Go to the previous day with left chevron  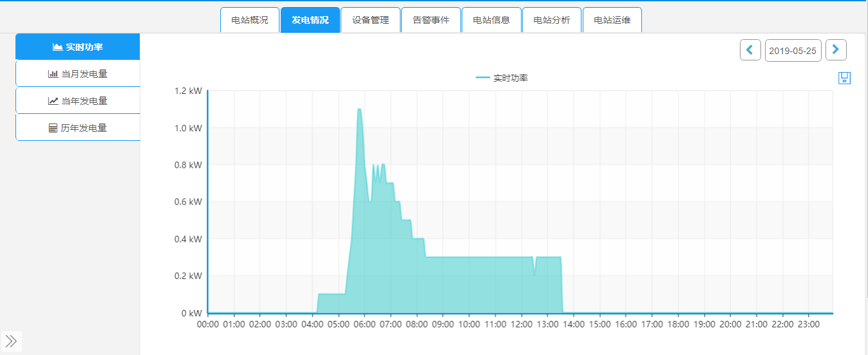[x=750, y=50]
